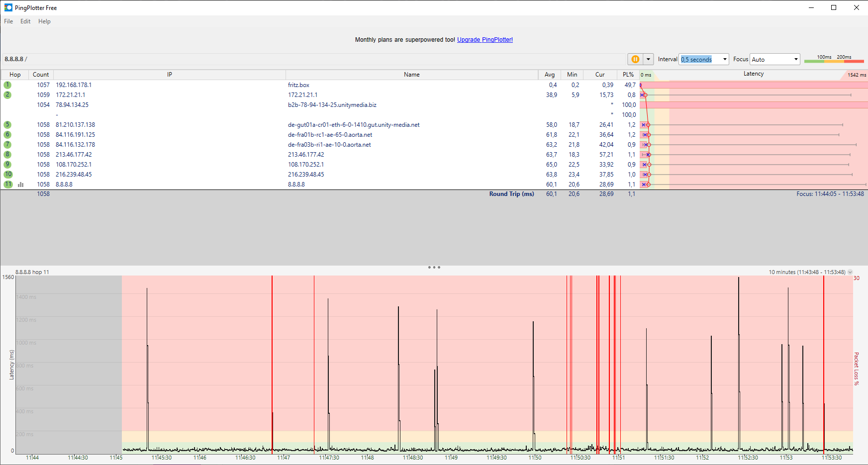Image resolution: width=868 pixels, height=465 pixels.
Task: Select the hop 7 green circle icon
Action: pos(7,145)
